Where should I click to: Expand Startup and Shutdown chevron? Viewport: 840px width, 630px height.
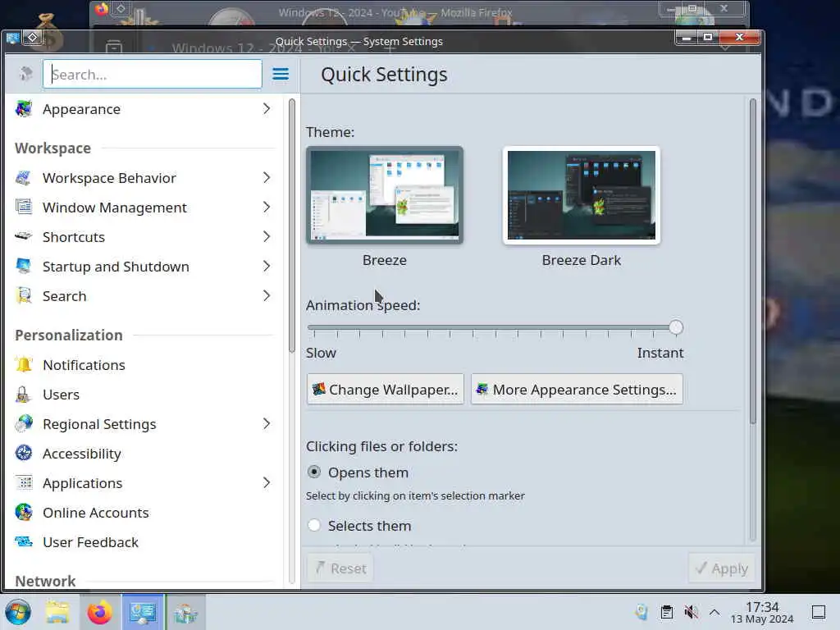coord(267,267)
